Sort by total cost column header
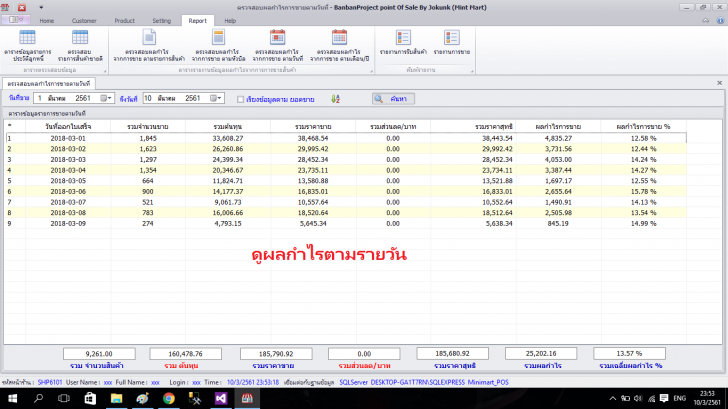Viewport: 728px width, 409px height. point(228,126)
